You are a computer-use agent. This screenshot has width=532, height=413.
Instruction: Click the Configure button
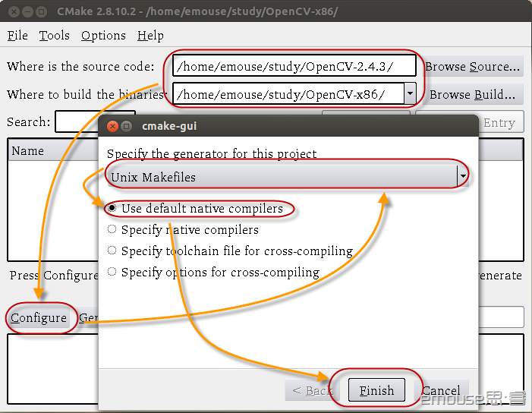tap(39, 318)
